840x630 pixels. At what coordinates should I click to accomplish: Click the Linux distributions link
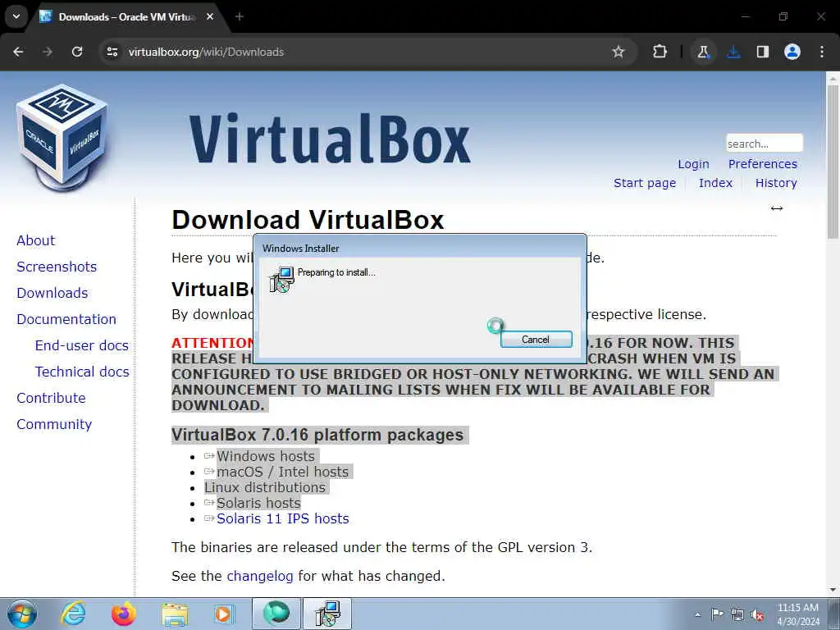tap(265, 487)
